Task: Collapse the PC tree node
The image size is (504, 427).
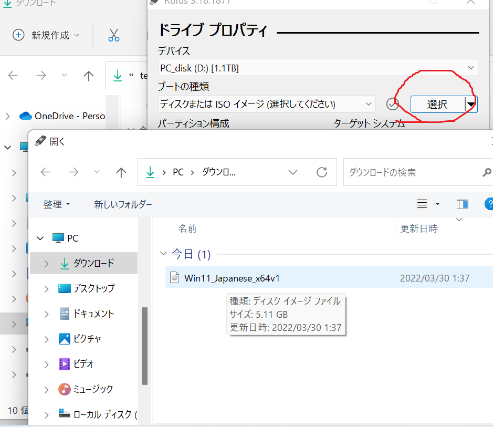Action: 40,238
